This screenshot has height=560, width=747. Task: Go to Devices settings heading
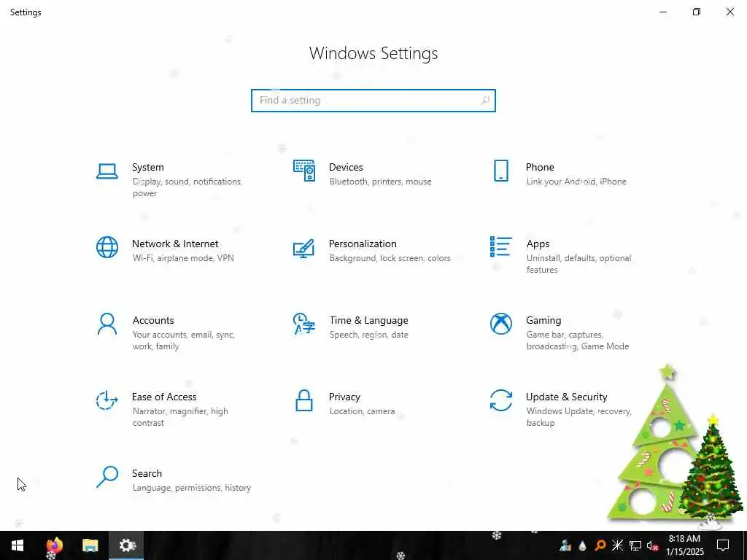tap(346, 167)
